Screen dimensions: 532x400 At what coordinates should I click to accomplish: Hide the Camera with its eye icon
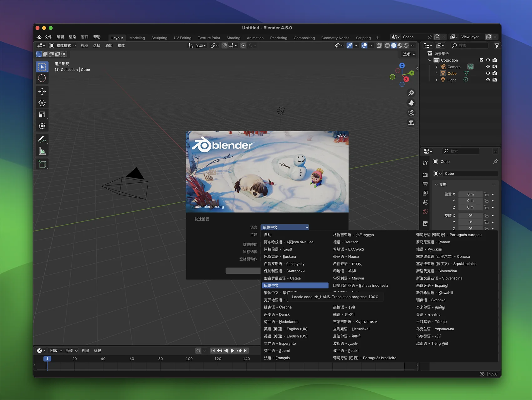coord(488,67)
